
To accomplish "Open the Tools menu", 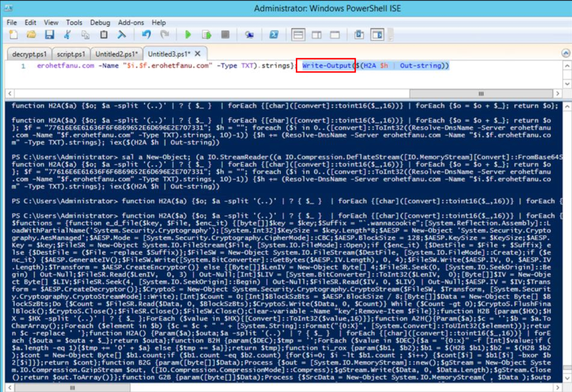I will (74, 23).
